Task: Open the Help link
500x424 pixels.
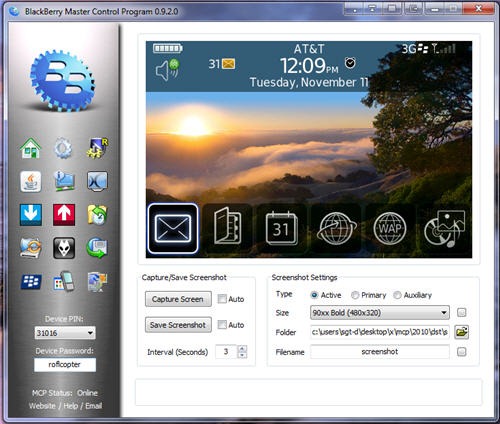Action: pyautogui.click(x=70, y=406)
